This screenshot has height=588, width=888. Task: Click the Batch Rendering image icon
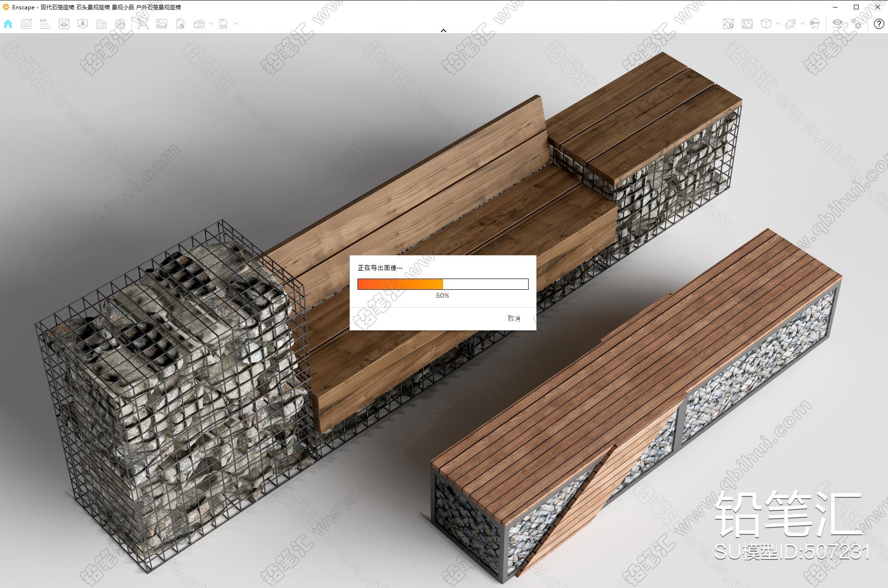[162, 24]
